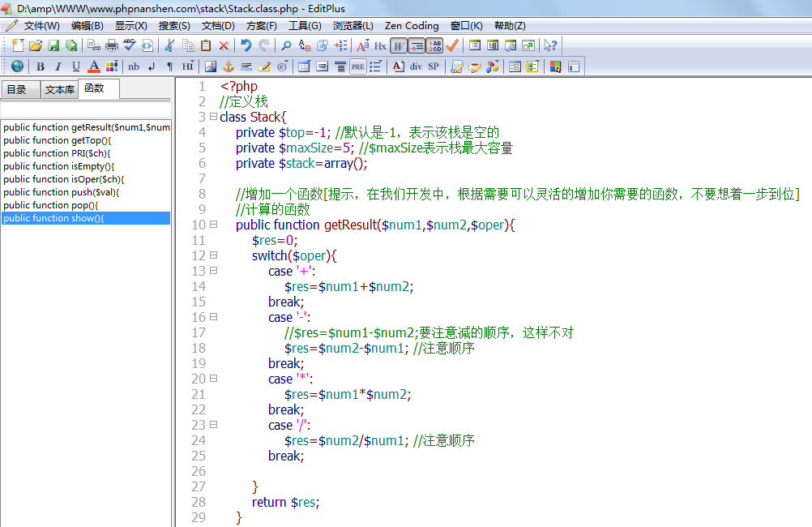The height and width of the screenshot is (527, 812).
Task: Click the Insert image icon
Action: click(211, 66)
